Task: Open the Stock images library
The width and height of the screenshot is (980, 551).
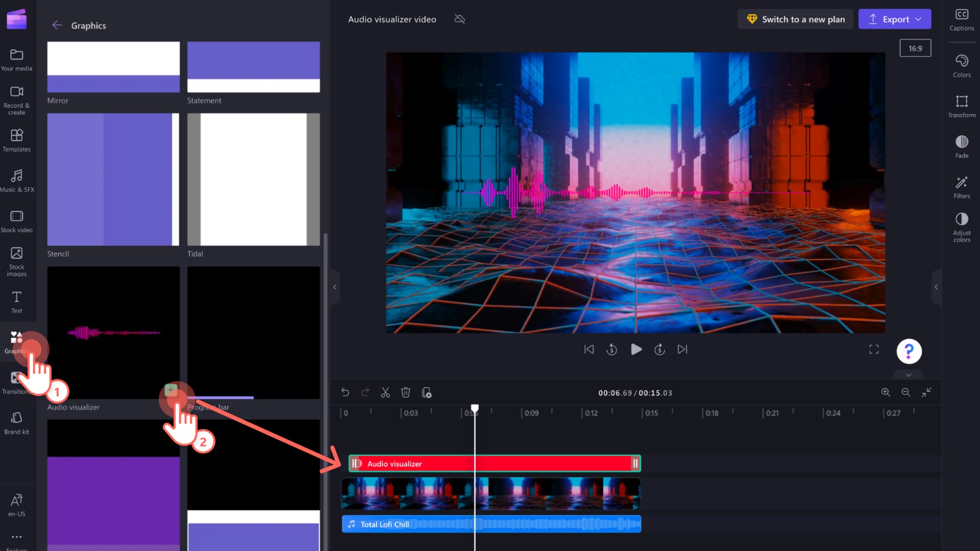Action: pyautogui.click(x=16, y=262)
